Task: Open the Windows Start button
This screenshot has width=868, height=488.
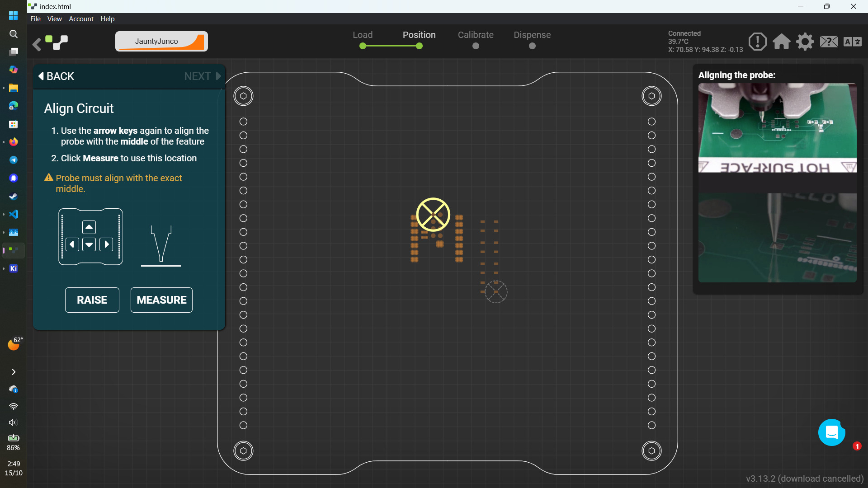Action: [14, 15]
